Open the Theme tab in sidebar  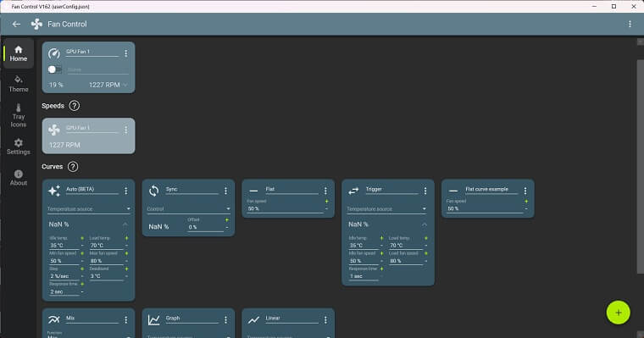click(x=19, y=84)
